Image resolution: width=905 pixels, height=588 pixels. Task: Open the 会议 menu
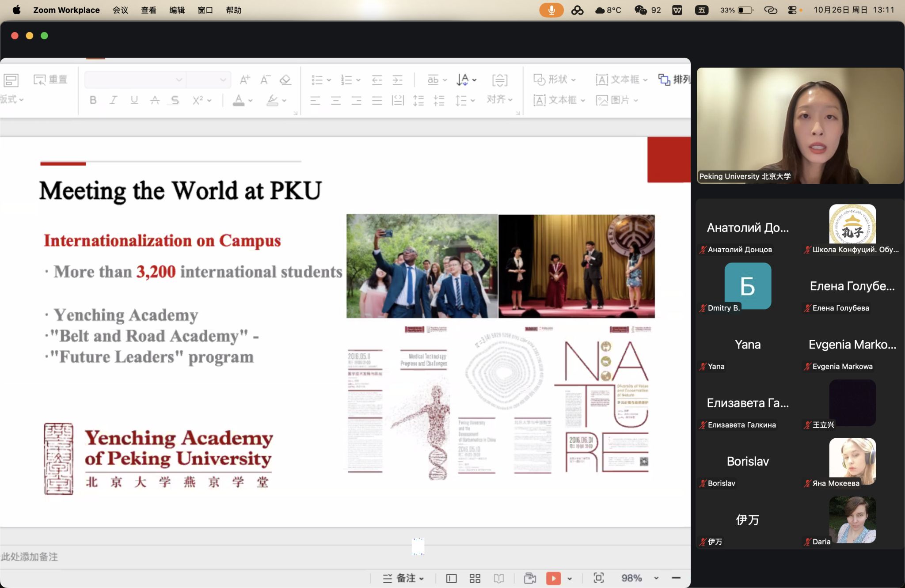(120, 10)
